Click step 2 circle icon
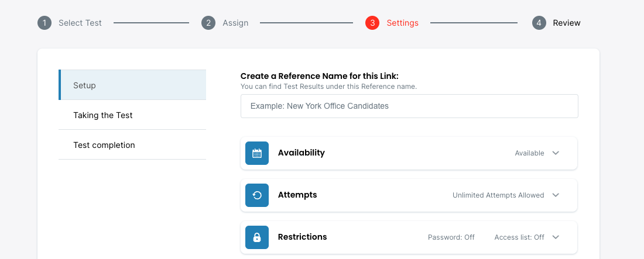 click(208, 23)
